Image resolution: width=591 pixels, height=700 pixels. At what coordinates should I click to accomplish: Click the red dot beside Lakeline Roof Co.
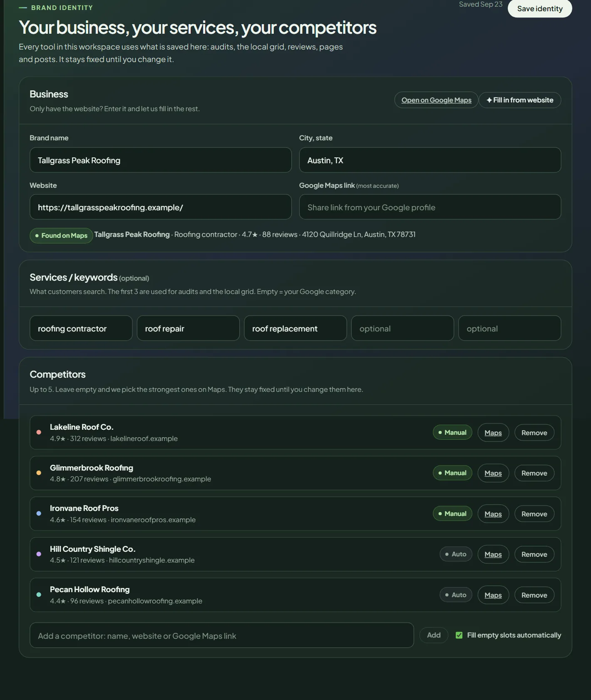click(39, 432)
